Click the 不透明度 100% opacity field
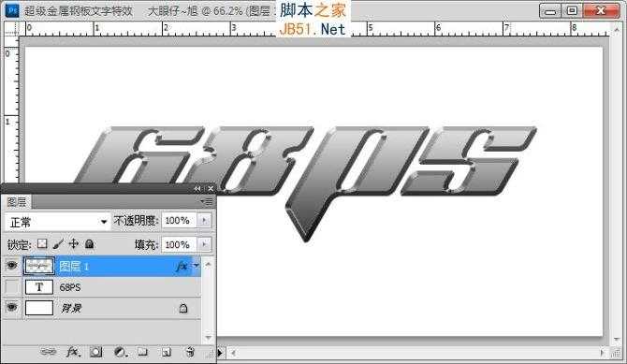The height and width of the screenshot is (364, 627). click(179, 221)
